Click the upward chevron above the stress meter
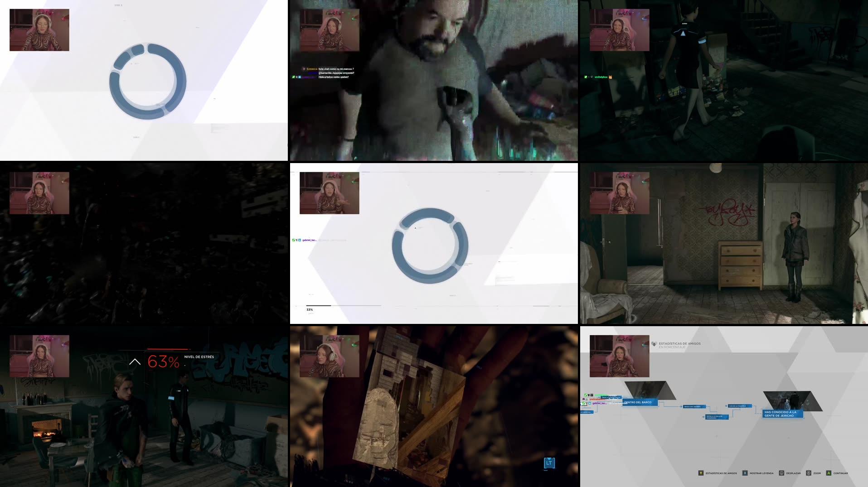Screen dimensions: 868x487 [x=134, y=361]
